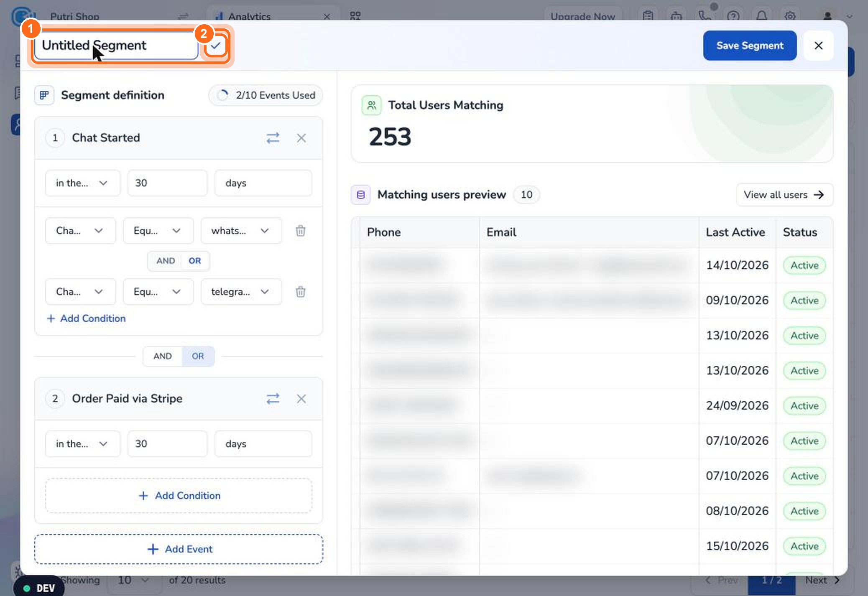The height and width of the screenshot is (596, 868).
Task: Open settings gear in top bar
Action: pos(789,16)
